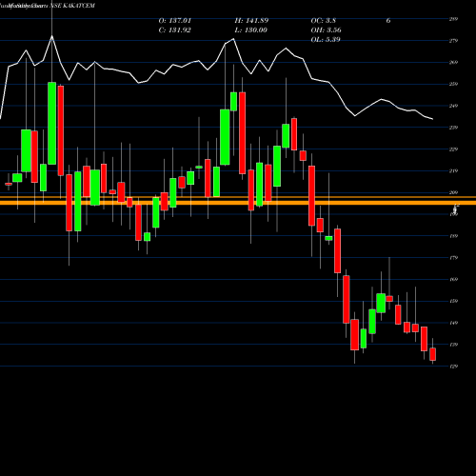Click the high price value H: 141.89

(251, 21)
